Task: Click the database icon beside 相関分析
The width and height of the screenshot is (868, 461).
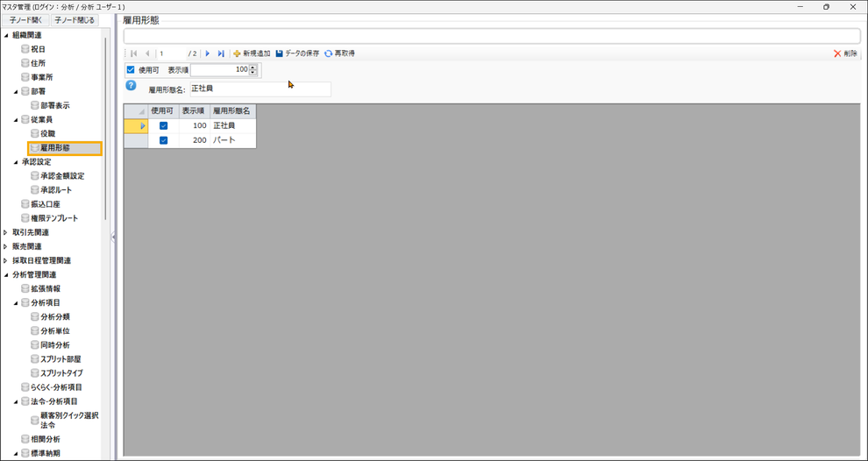Action: 25,439
